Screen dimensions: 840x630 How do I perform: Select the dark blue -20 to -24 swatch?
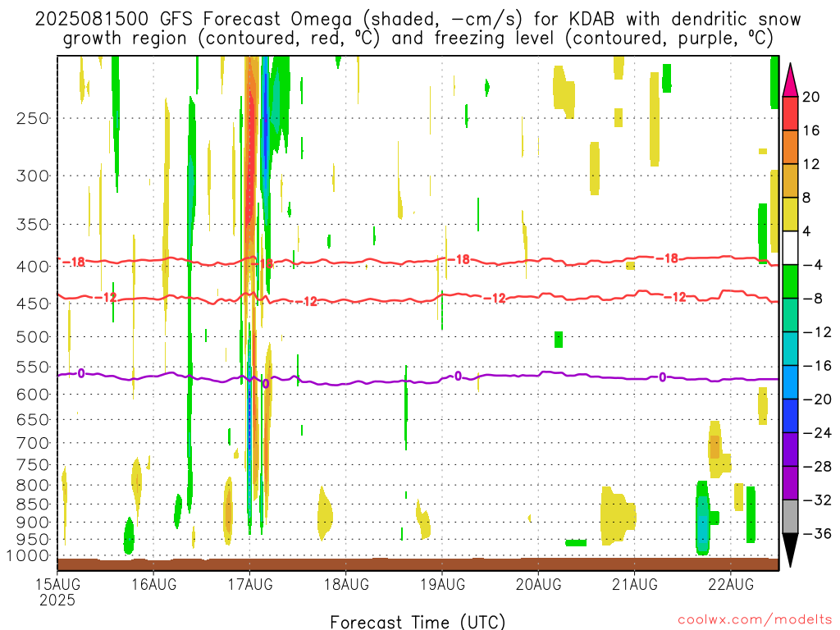tap(790, 416)
